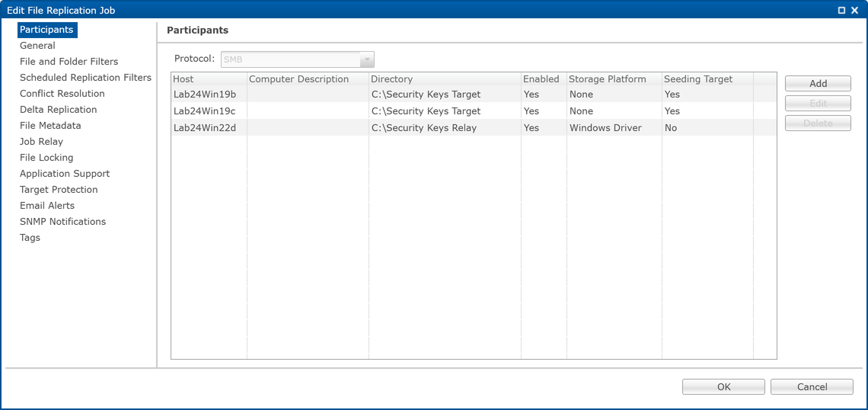Go to Target Protection settings
Viewport: 868px width, 410px height.
coord(59,190)
